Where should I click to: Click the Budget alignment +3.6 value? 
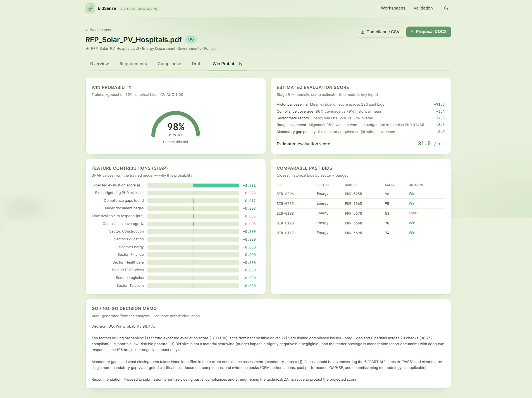coord(440,125)
